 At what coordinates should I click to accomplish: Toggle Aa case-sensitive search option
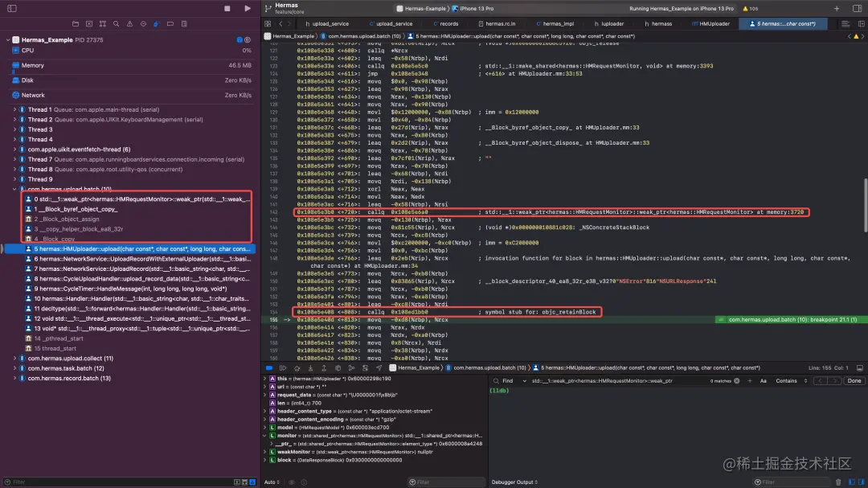(x=764, y=381)
